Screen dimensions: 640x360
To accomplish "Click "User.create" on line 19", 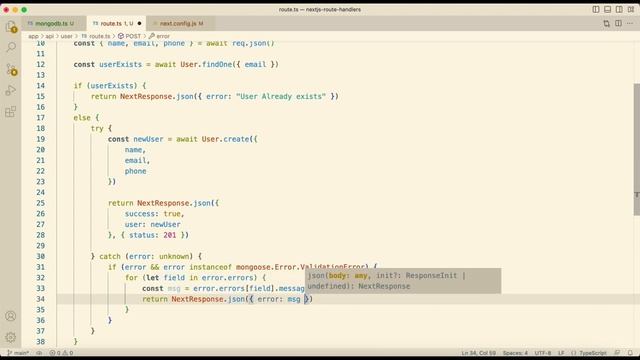I will tap(225, 139).
